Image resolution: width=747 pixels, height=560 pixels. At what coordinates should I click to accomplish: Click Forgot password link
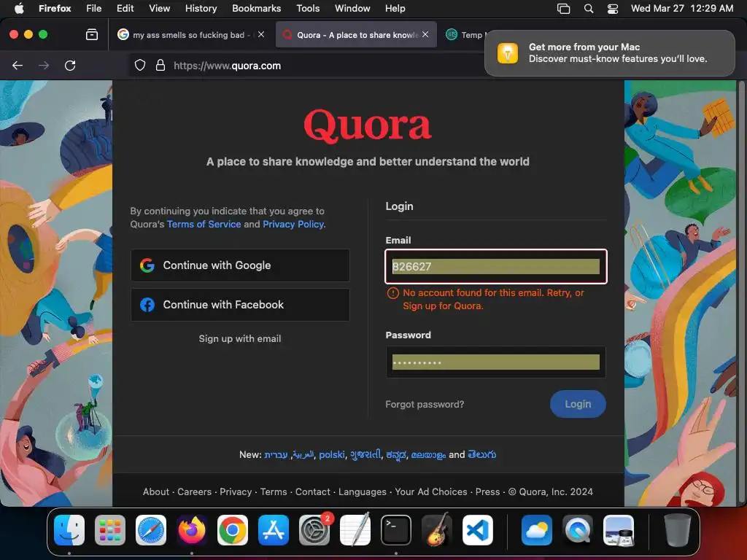(x=425, y=404)
